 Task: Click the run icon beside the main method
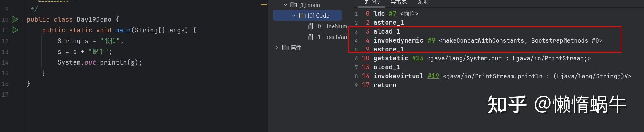[x=15, y=30]
